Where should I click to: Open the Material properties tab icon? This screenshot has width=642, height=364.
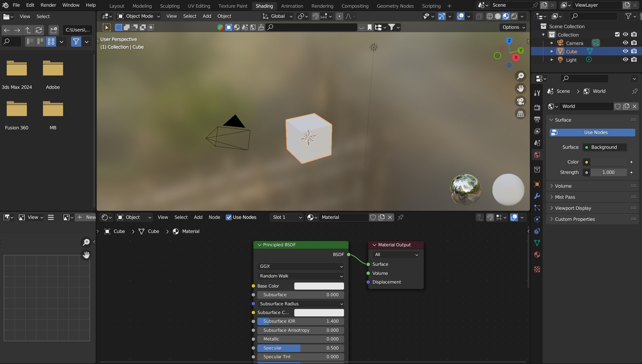point(537,254)
